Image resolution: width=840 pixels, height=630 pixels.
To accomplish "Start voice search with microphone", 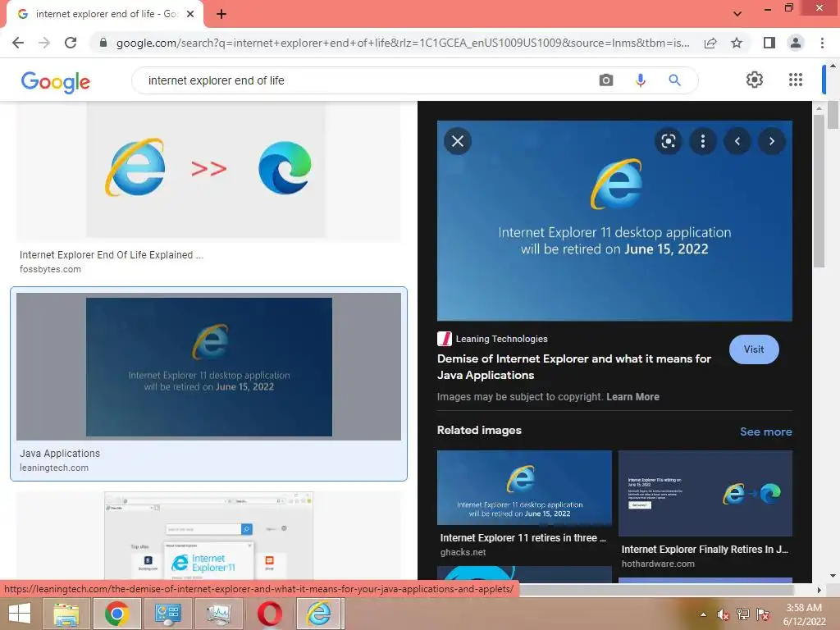I will 640,80.
